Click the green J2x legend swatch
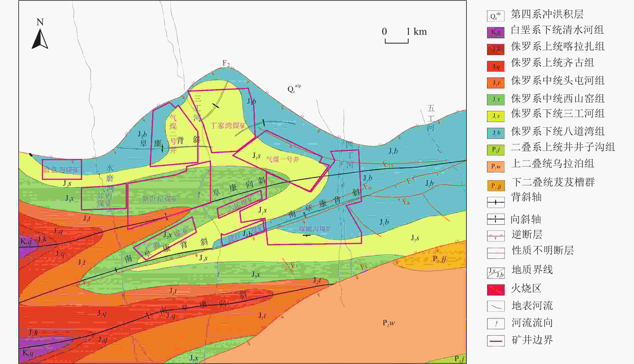 tap(496, 99)
